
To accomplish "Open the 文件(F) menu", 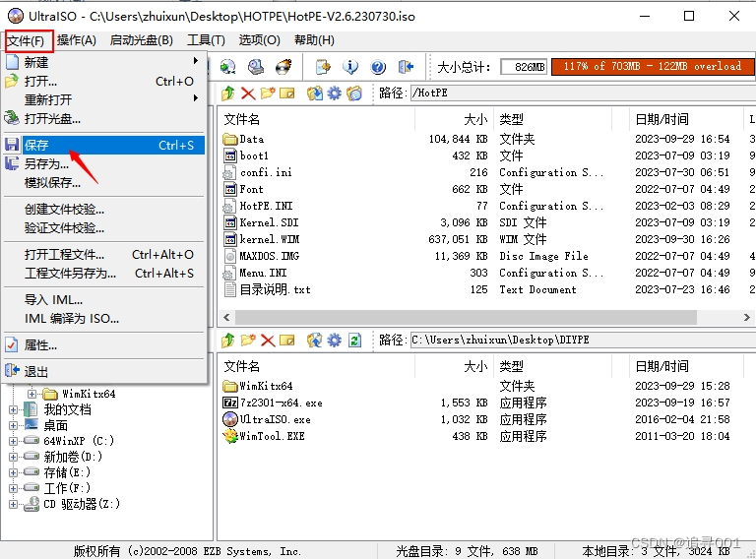I will 26,40.
